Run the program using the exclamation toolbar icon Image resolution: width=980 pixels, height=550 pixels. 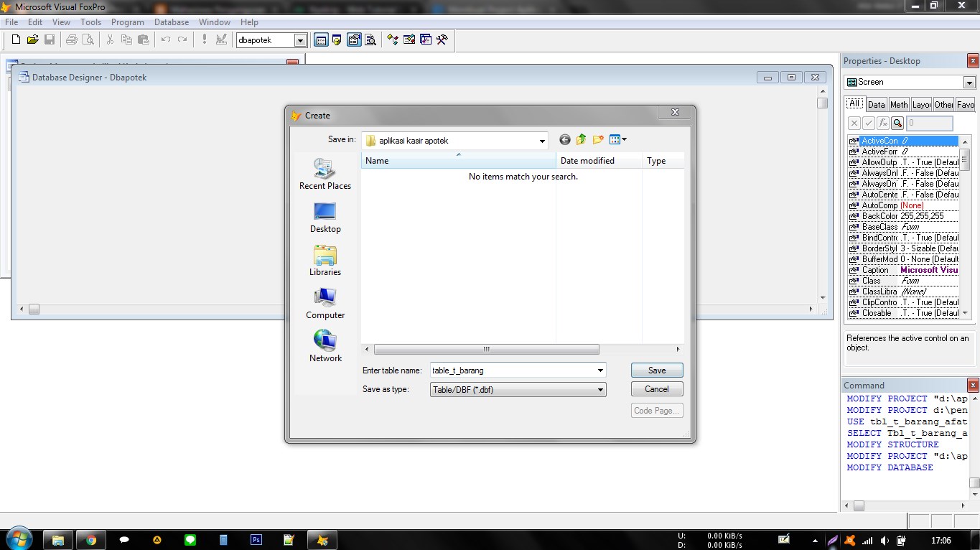click(204, 39)
